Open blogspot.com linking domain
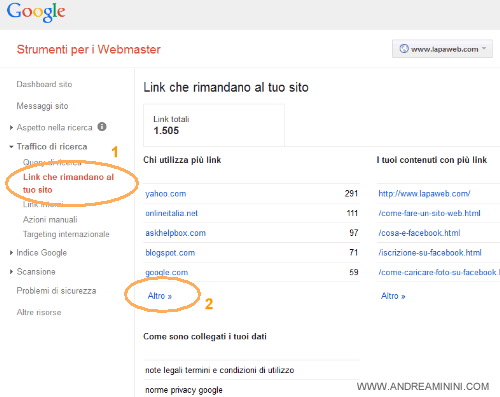 click(x=170, y=253)
